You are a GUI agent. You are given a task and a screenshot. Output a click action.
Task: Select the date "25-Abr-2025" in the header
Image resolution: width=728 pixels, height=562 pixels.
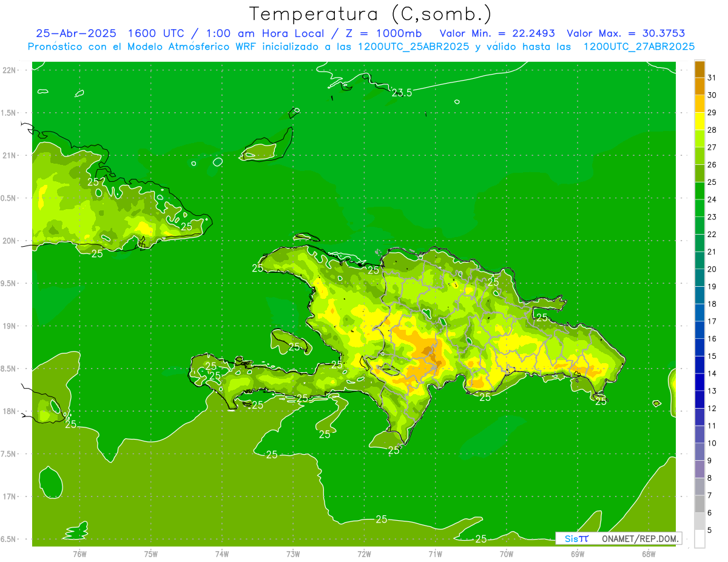(76, 33)
